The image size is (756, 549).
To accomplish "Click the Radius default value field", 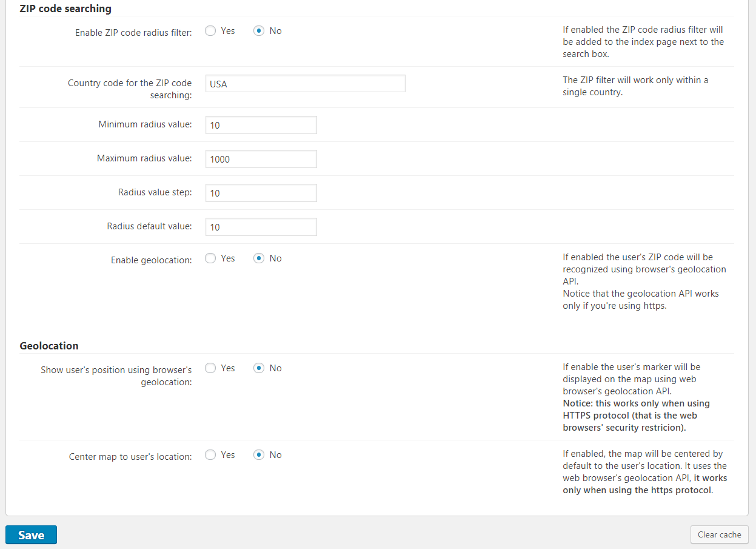I will click(x=261, y=227).
